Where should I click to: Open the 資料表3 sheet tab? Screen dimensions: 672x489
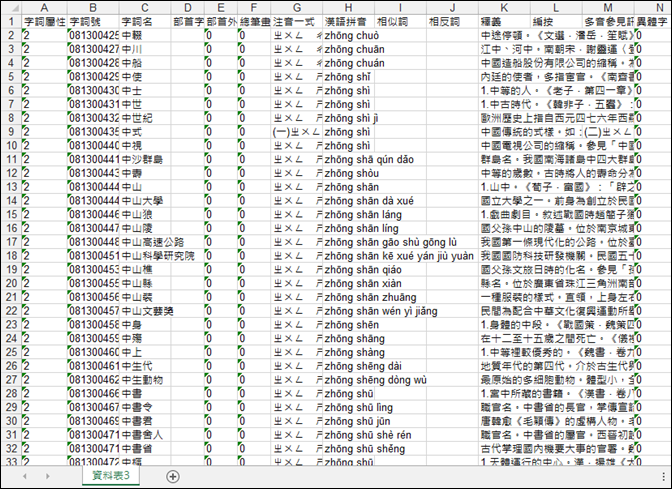point(111,475)
